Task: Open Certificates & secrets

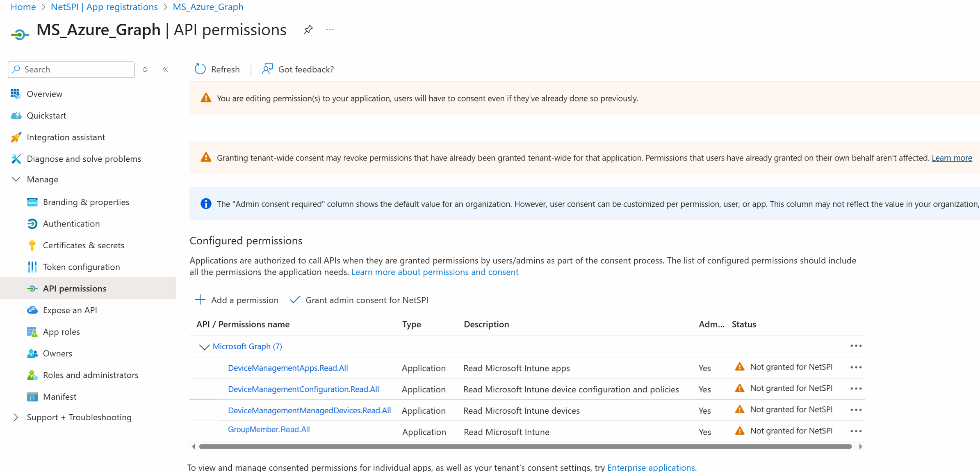Action: pyautogui.click(x=83, y=245)
